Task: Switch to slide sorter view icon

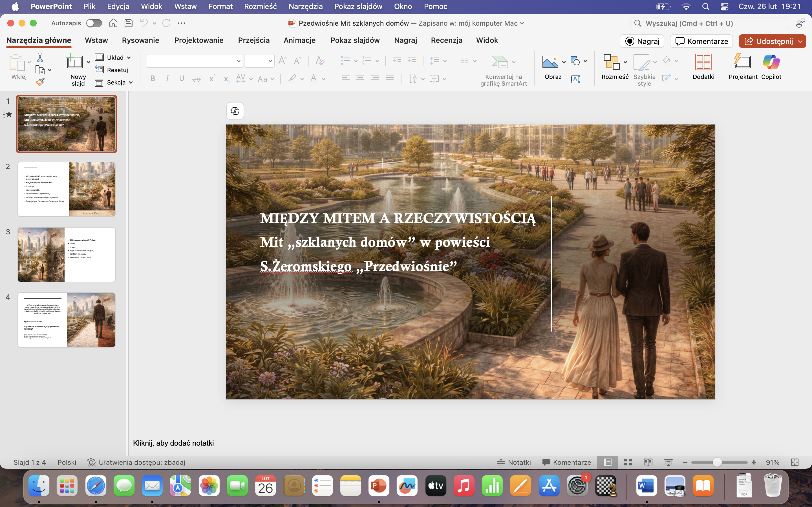Action: [627, 462]
